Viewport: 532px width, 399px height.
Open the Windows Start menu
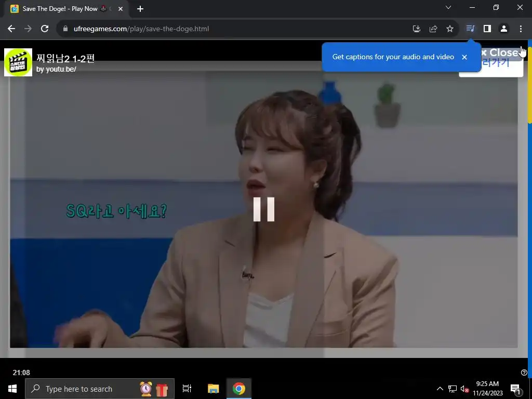pos(12,389)
